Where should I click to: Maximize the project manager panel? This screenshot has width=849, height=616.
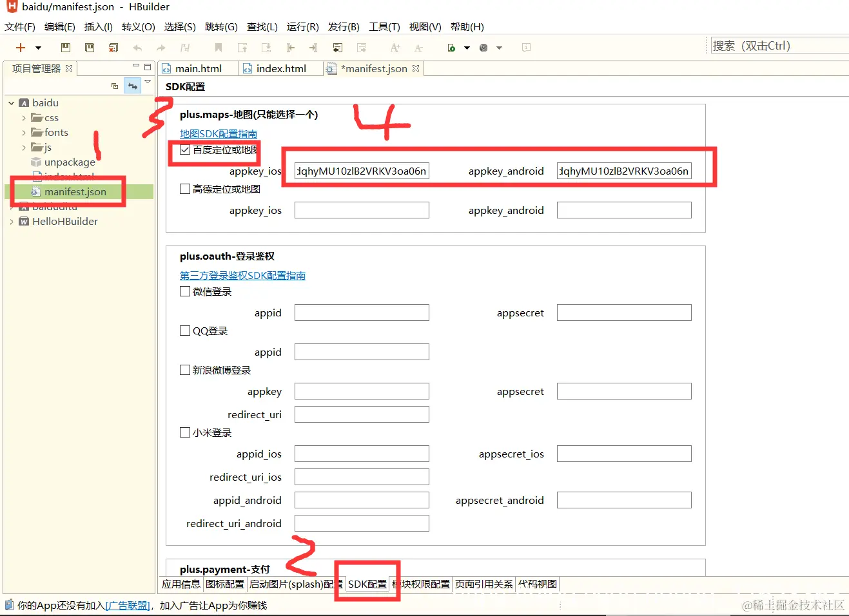pyautogui.click(x=148, y=66)
